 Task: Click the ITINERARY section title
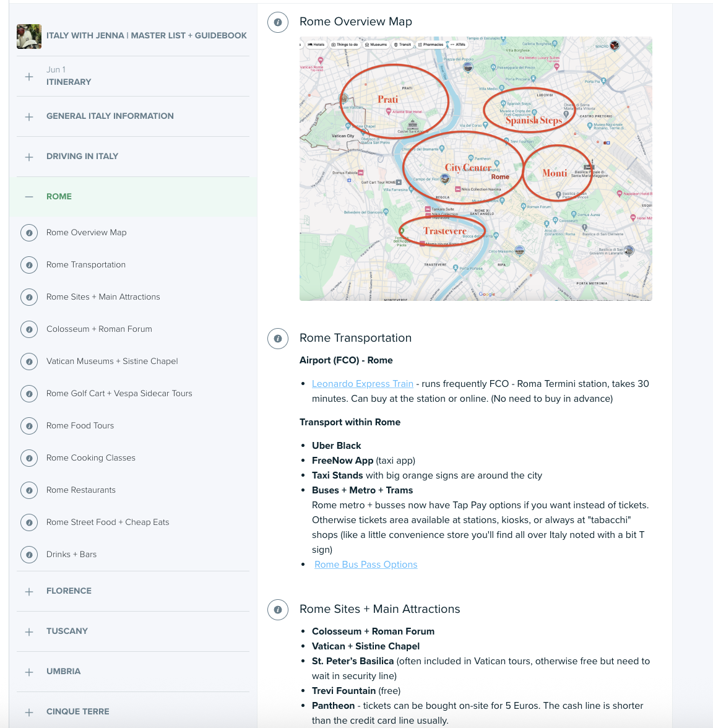click(x=69, y=82)
